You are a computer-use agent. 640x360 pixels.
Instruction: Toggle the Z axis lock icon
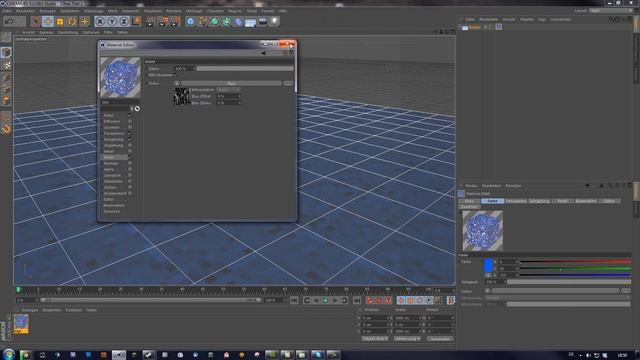coord(124,21)
